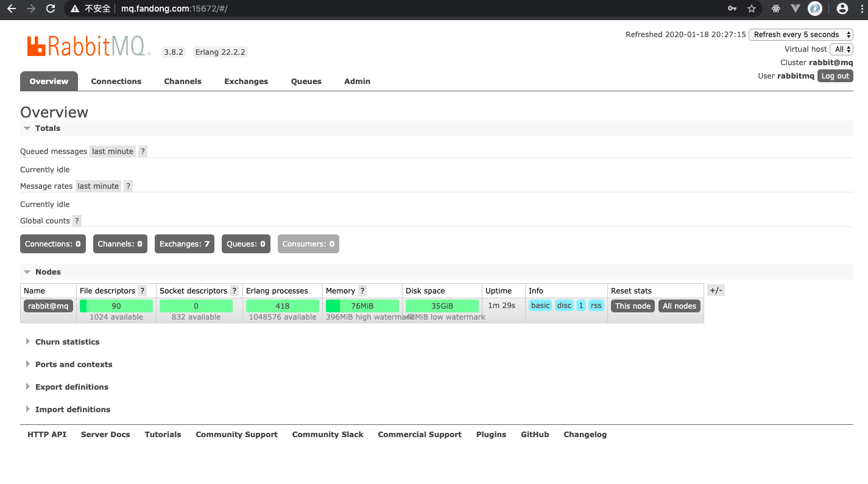Click the disc info tag
Image resolution: width=868 pixels, height=484 pixels.
click(x=564, y=306)
